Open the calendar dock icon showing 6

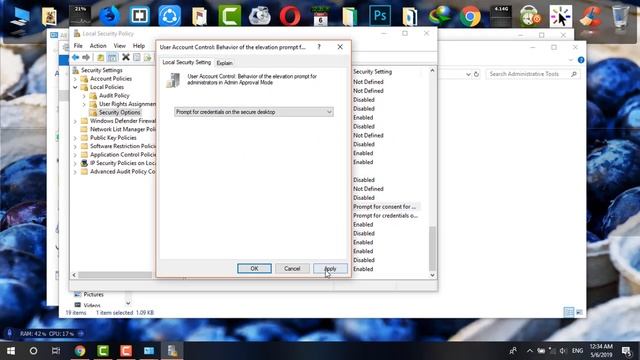click(320, 16)
